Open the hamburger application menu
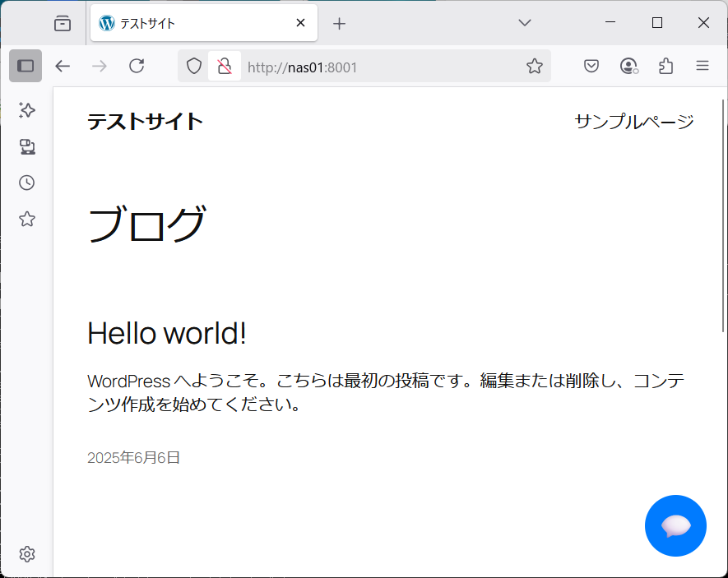The image size is (728, 578). [x=702, y=67]
